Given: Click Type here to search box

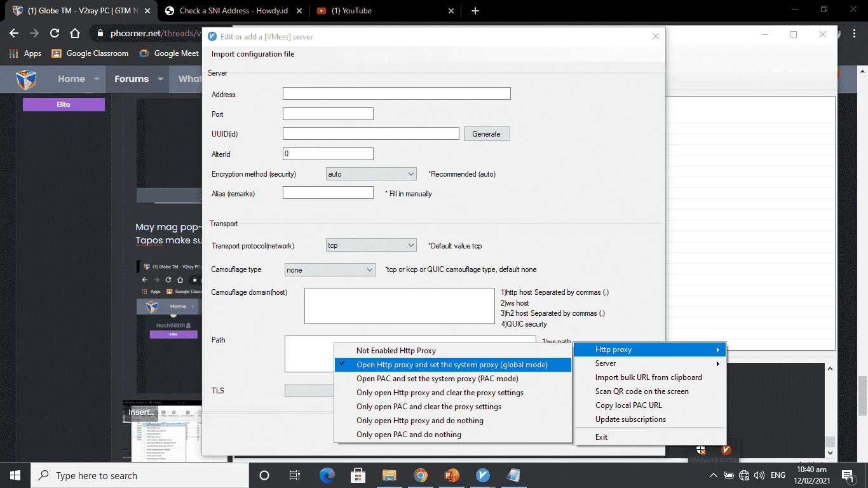Looking at the screenshot, I should tap(140, 475).
